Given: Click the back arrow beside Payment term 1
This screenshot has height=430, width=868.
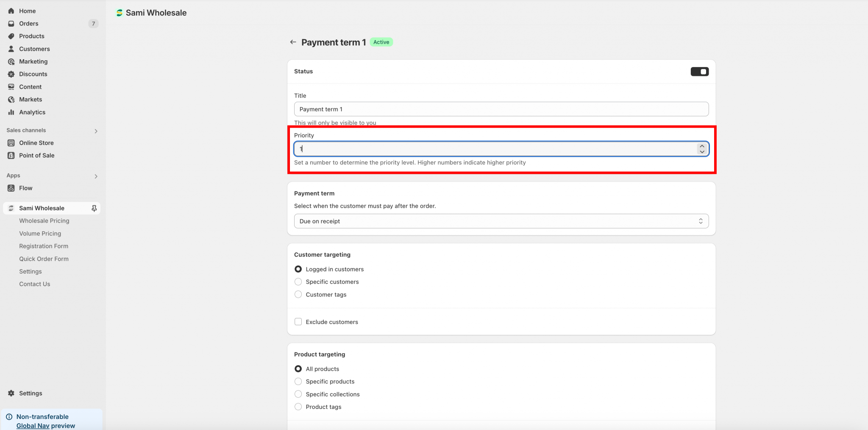Looking at the screenshot, I should [293, 42].
